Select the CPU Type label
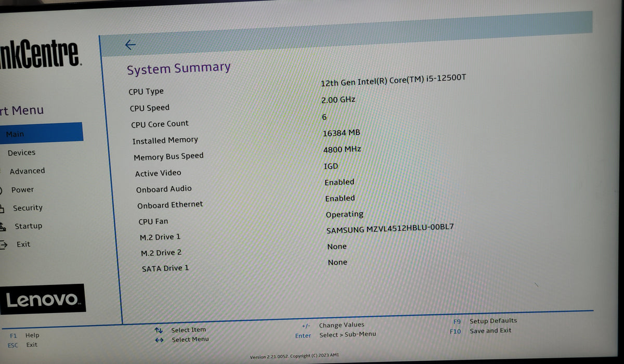Viewport: 624px width, 364px height. pyautogui.click(x=146, y=92)
